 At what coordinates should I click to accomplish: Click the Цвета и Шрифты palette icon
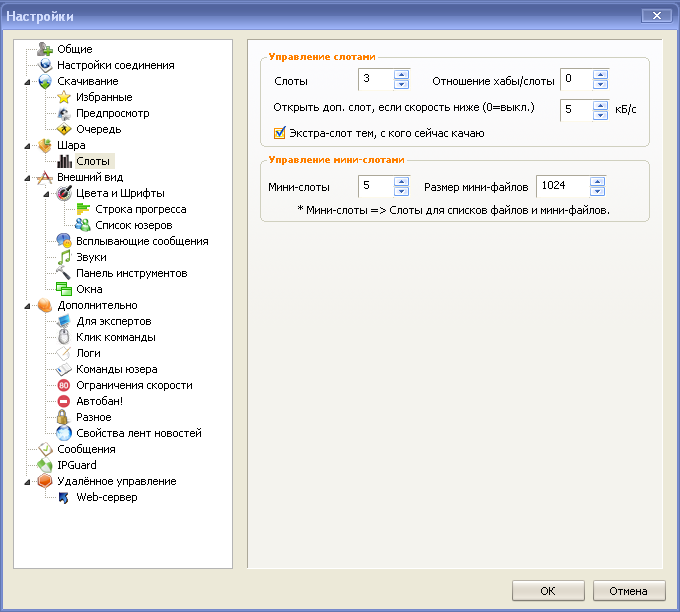[x=64, y=193]
